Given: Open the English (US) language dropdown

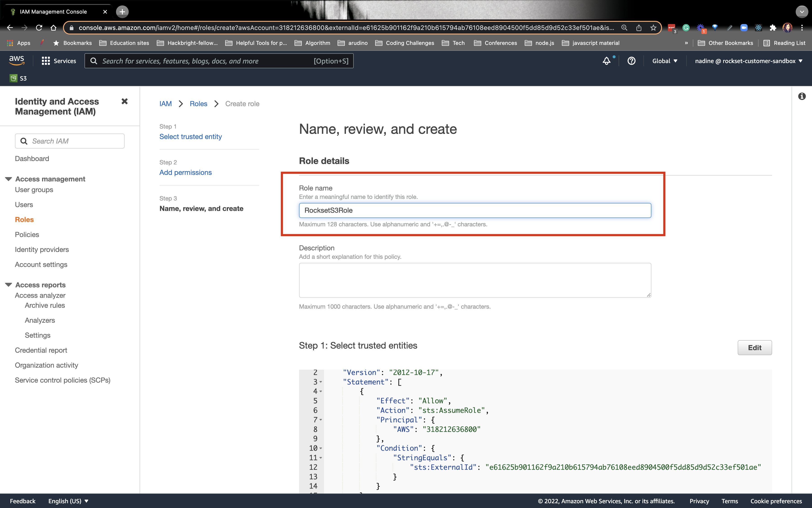Looking at the screenshot, I should 68,501.
